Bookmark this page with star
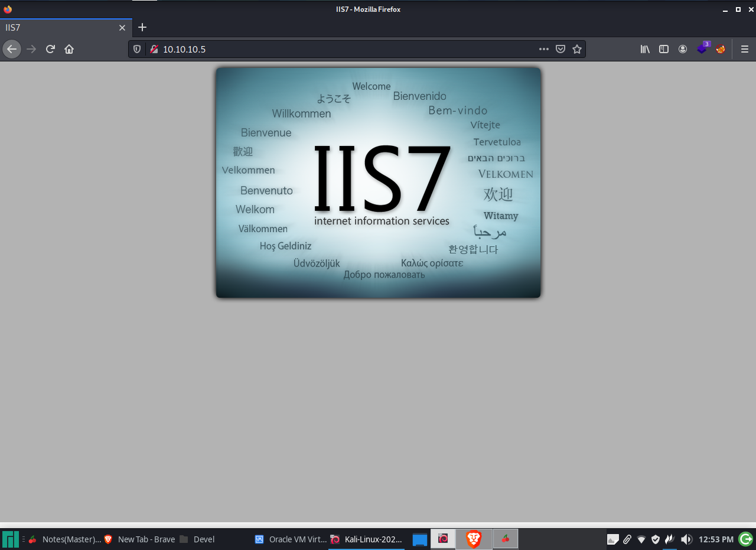Image resolution: width=756 pixels, height=550 pixels. [x=577, y=49]
